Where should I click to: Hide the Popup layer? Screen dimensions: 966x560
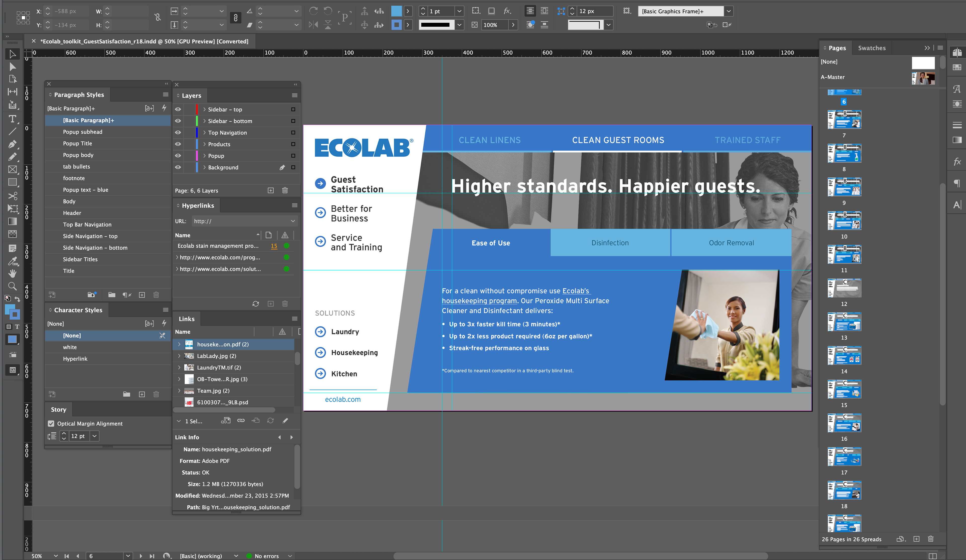[178, 156]
